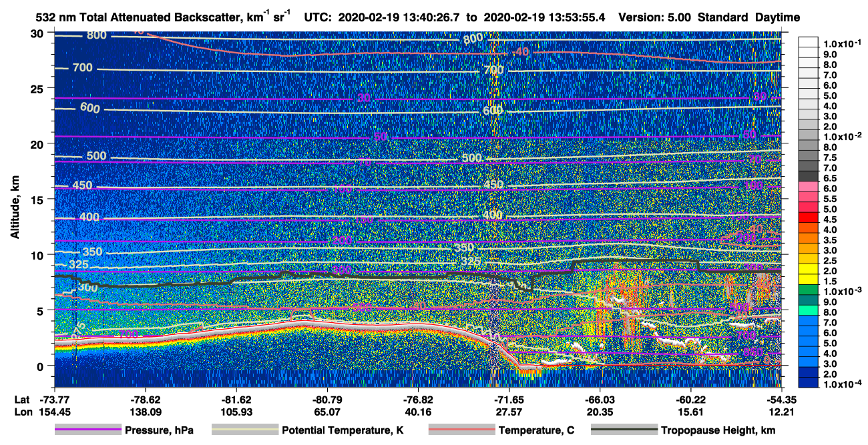Click the 'Lat' row label
Viewport: 868px width, 445px height.
coord(21,399)
